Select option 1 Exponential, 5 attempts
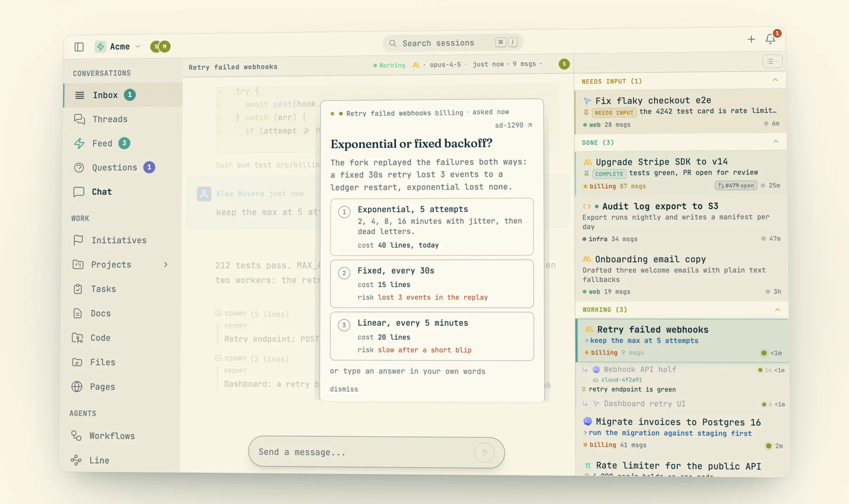849x504 pixels. coord(432,227)
